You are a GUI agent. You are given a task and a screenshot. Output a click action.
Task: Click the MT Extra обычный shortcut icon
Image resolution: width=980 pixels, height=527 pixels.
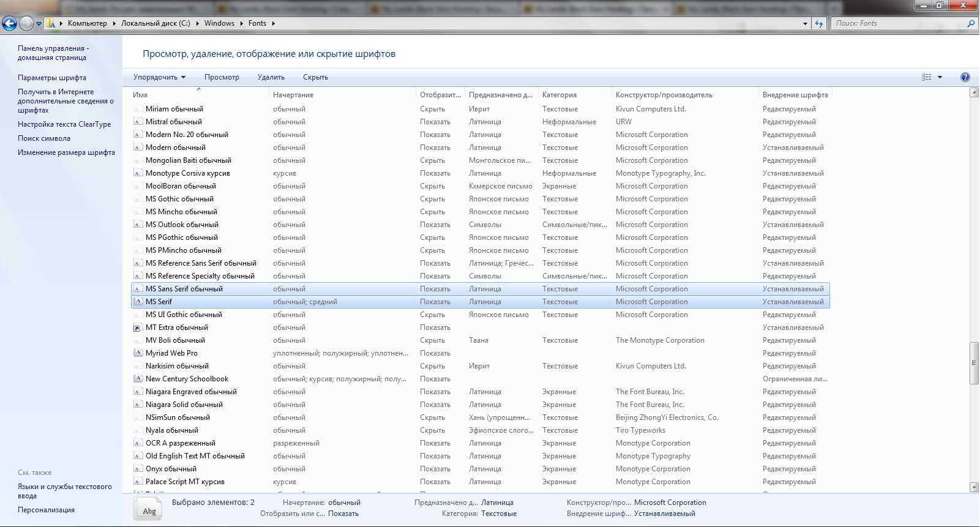coord(138,327)
